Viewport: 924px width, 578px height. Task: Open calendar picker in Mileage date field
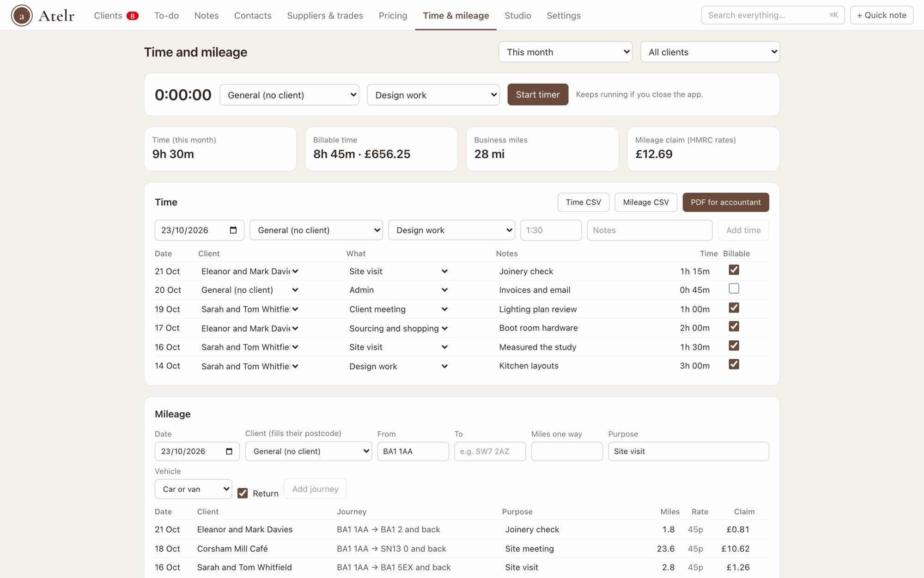pos(229,451)
